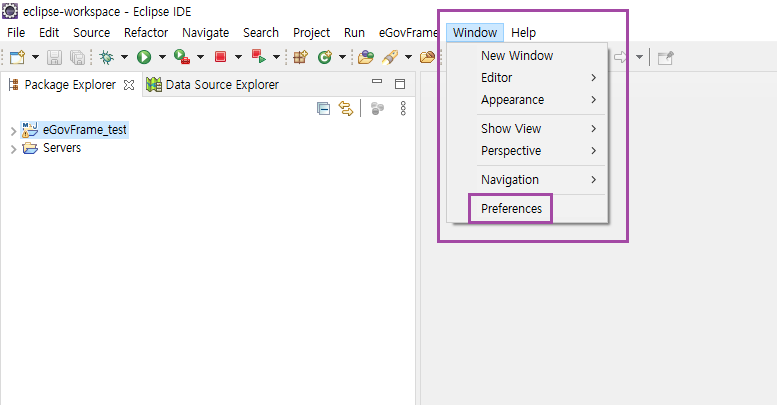777x405 pixels.
Task: Open the Project menu
Action: (x=311, y=33)
